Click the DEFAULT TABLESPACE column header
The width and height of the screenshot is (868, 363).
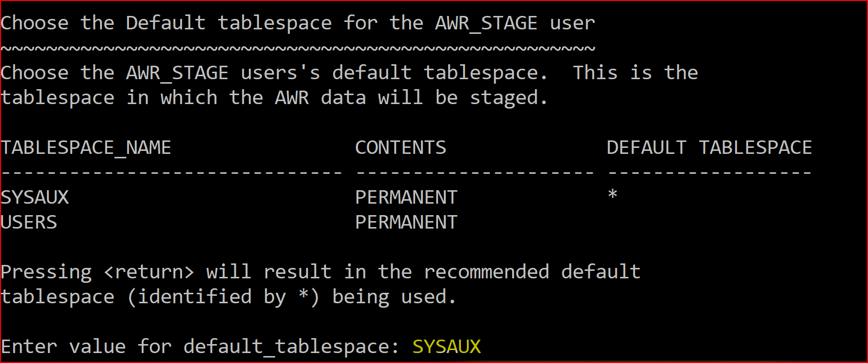tap(709, 148)
